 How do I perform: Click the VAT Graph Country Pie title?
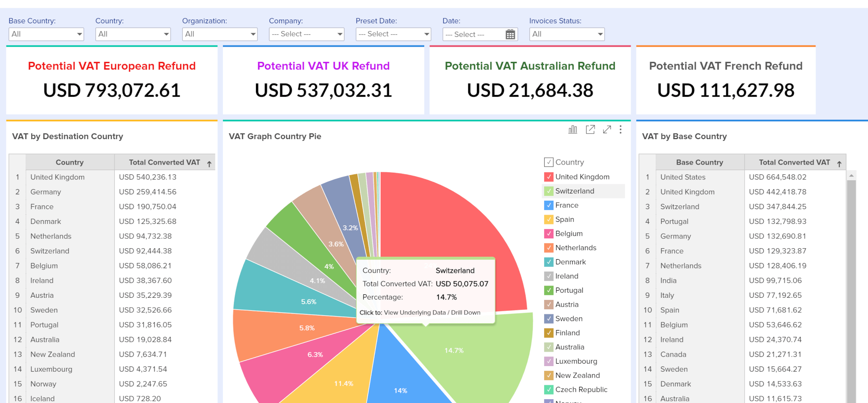tap(275, 136)
